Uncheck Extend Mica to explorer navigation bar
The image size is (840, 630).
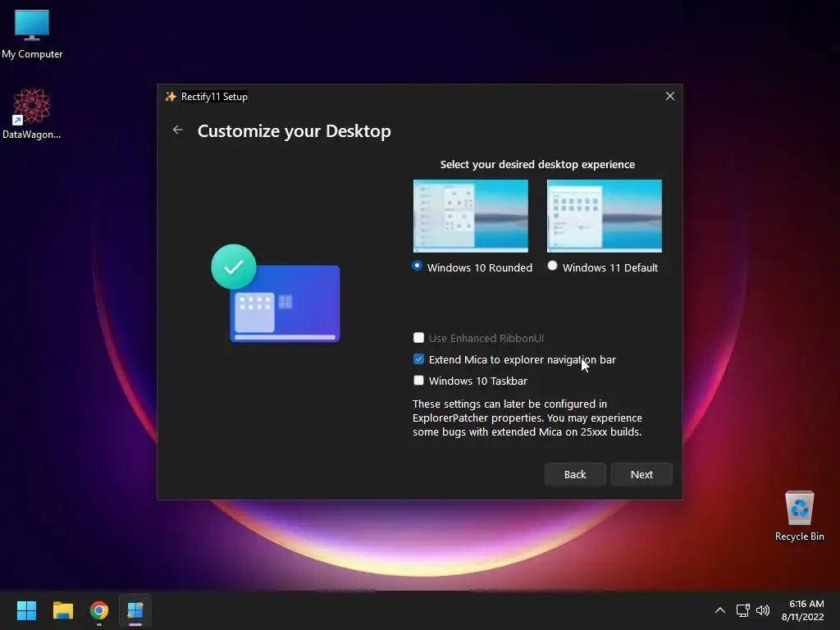pos(419,359)
